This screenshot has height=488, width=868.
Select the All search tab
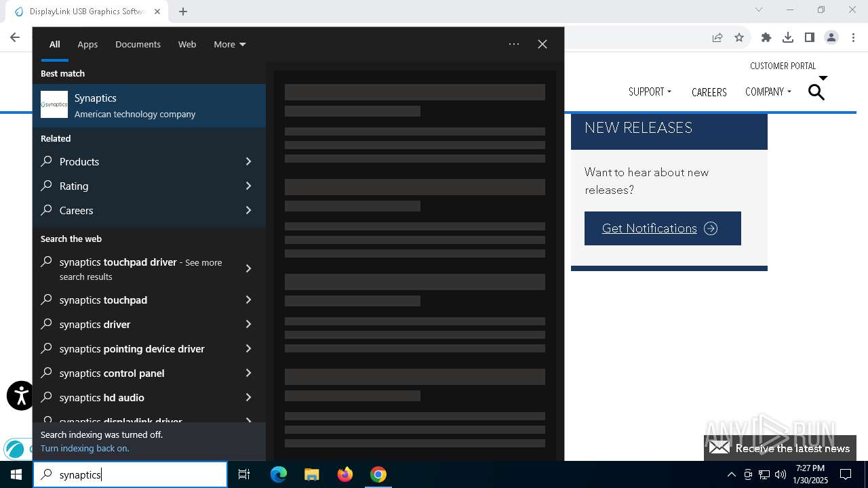(54, 45)
